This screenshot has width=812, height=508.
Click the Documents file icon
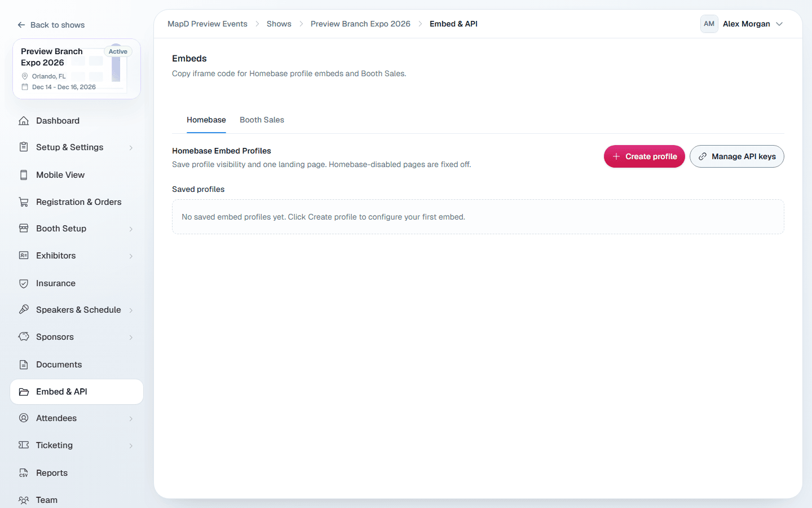(24, 365)
